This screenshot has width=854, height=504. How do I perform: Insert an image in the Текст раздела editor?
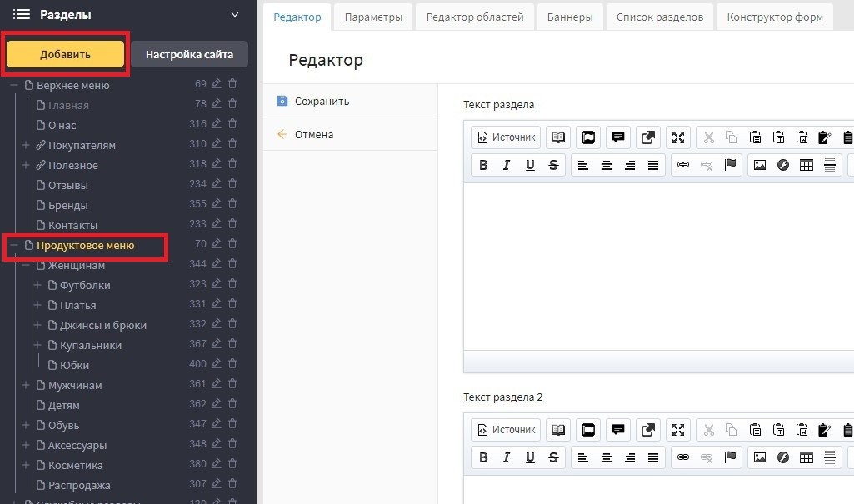(x=759, y=165)
